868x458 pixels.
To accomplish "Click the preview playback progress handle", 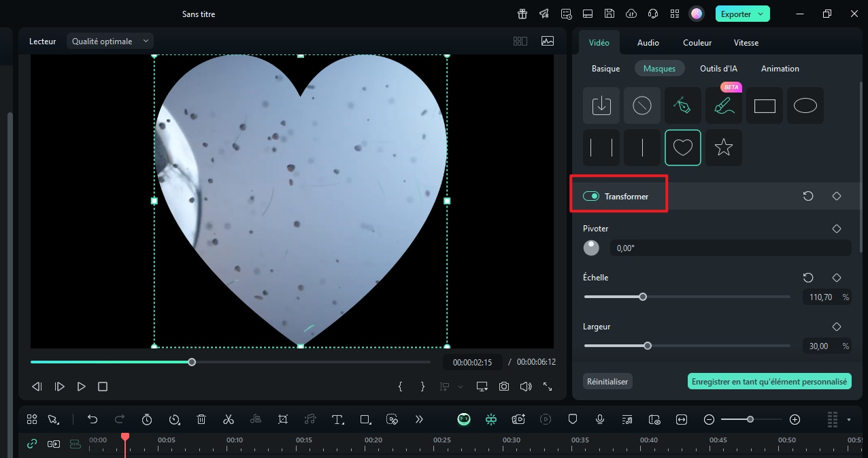I will (x=192, y=362).
